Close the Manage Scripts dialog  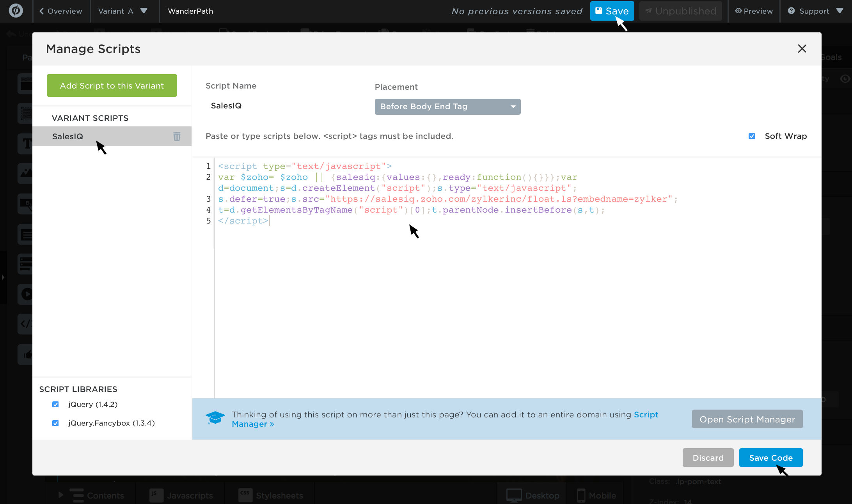click(x=802, y=49)
